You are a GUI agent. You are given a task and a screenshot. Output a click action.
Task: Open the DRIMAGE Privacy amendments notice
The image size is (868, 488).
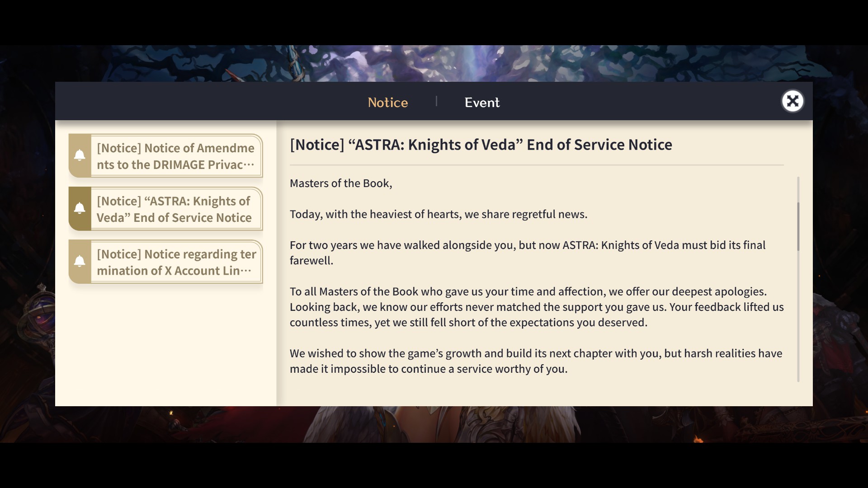tap(176, 156)
